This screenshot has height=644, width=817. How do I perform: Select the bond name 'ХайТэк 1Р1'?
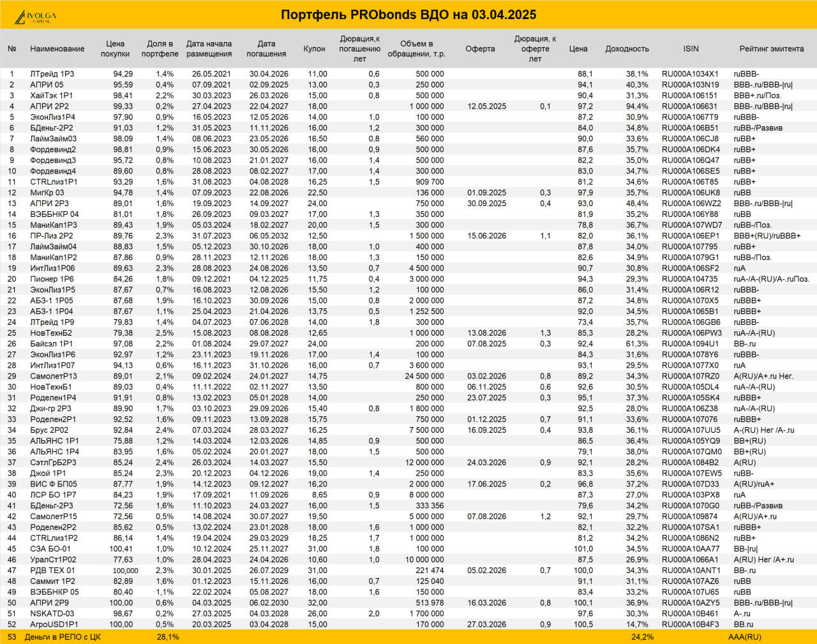52,96
